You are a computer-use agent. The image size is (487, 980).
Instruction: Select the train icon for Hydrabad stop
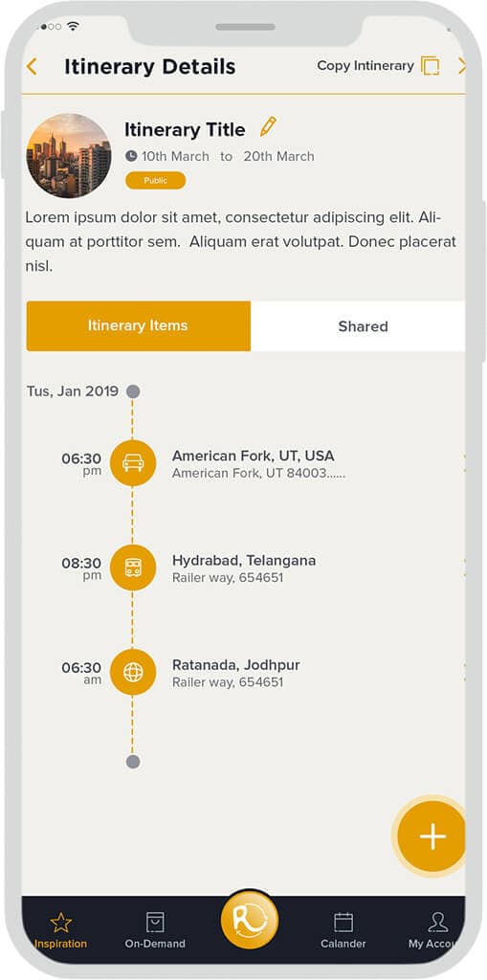[133, 568]
